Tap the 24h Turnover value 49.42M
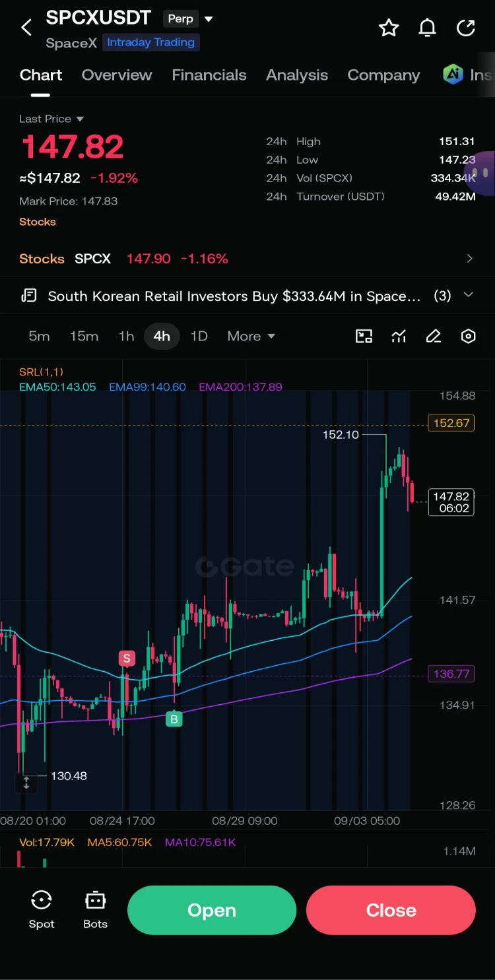This screenshot has height=980, width=495. [x=455, y=196]
